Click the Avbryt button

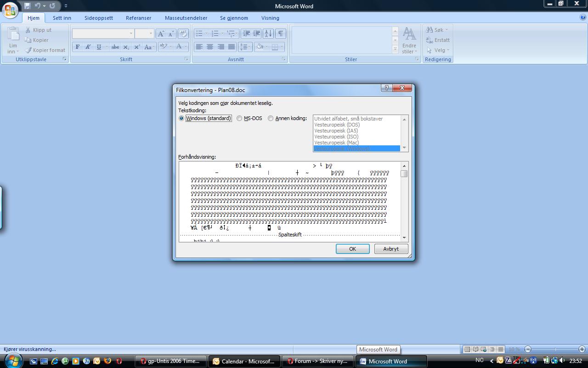click(391, 249)
